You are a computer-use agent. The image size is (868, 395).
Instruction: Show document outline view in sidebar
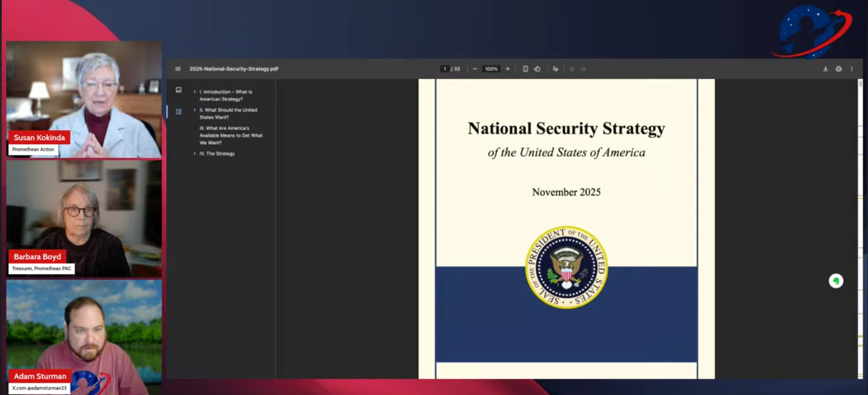(x=178, y=111)
